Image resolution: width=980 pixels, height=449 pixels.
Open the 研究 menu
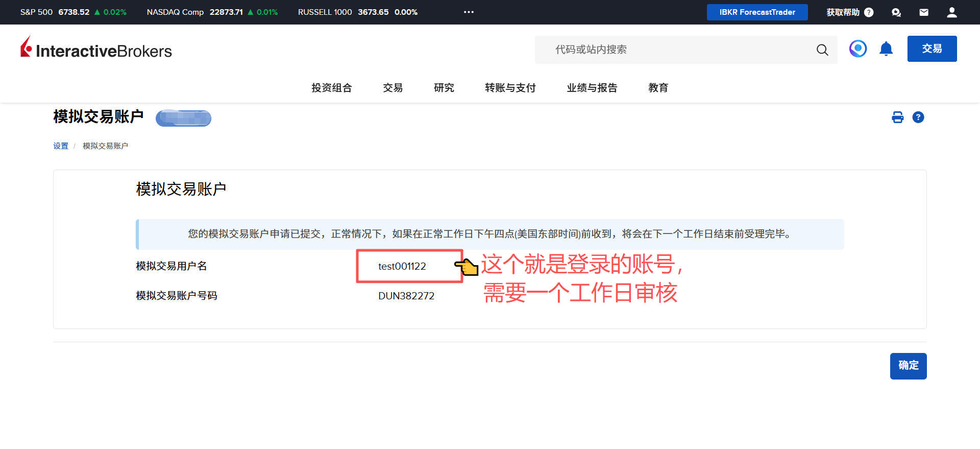(x=444, y=88)
